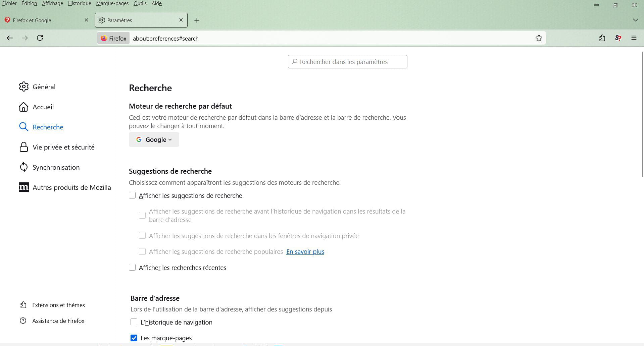Viewport: 644px width, 346px height.
Task: Open the hamburger application menu
Action: [x=634, y=38]
